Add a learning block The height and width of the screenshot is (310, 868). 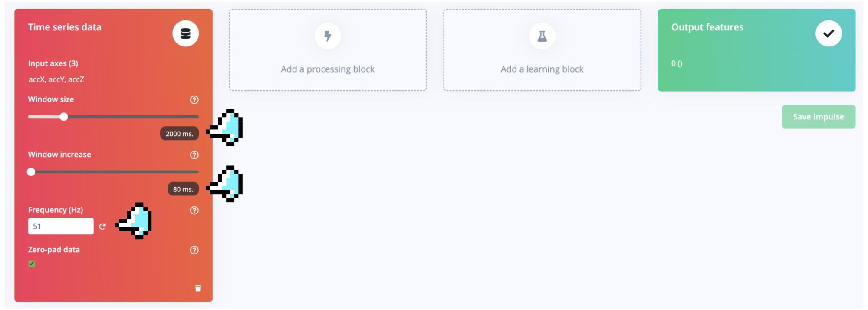[542, 50]
